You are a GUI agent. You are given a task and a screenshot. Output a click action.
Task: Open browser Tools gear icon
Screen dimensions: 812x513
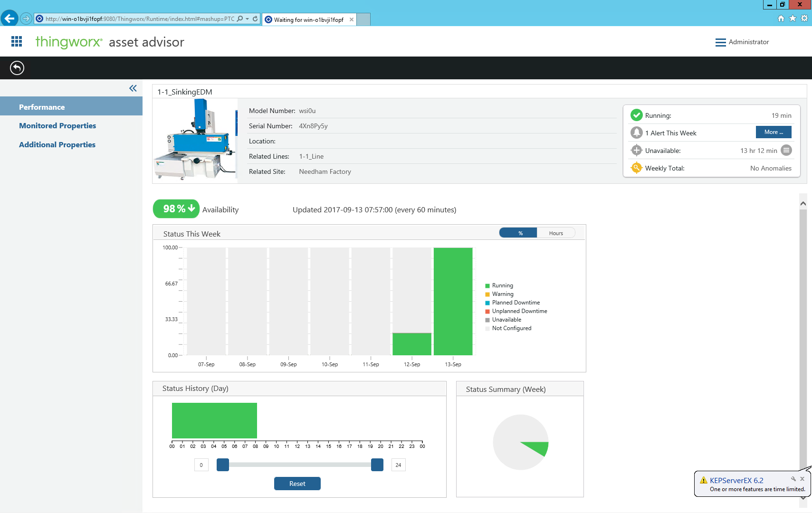804,19
